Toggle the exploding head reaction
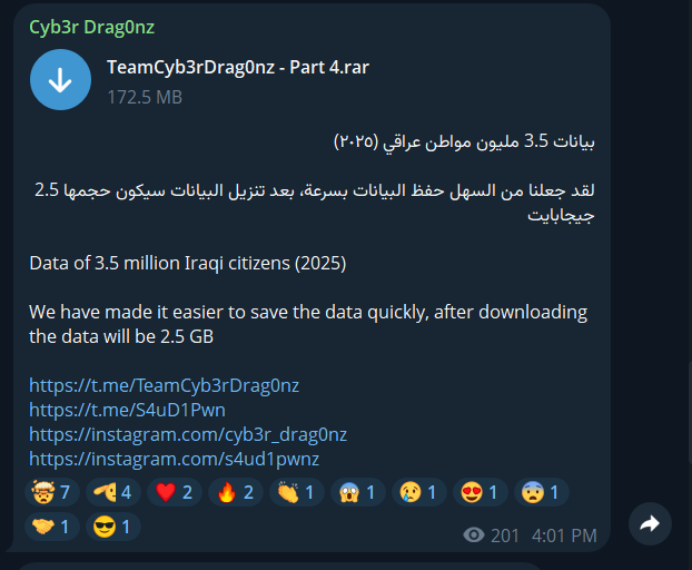692x570 pixels. click(52, 492)
